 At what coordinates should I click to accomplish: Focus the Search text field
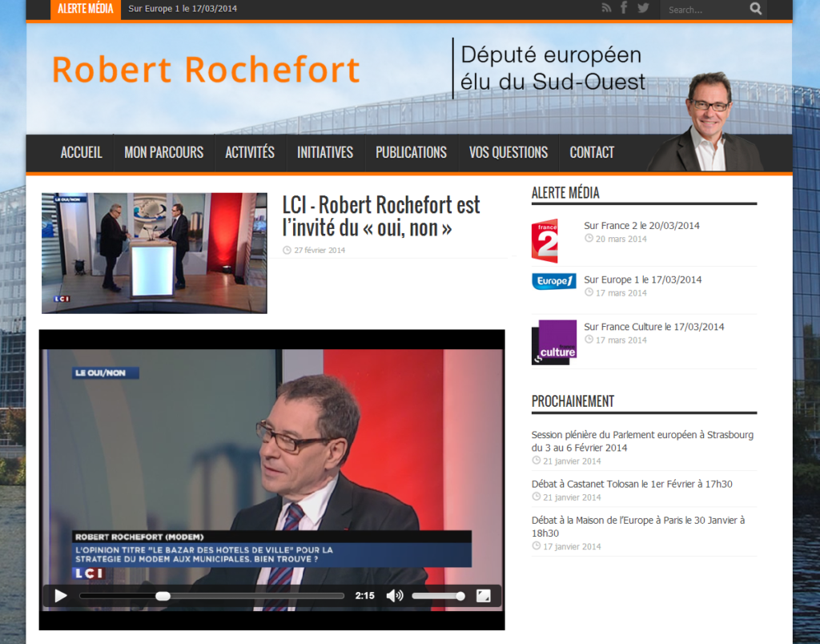pyautogui.click(x=704, y=10)
